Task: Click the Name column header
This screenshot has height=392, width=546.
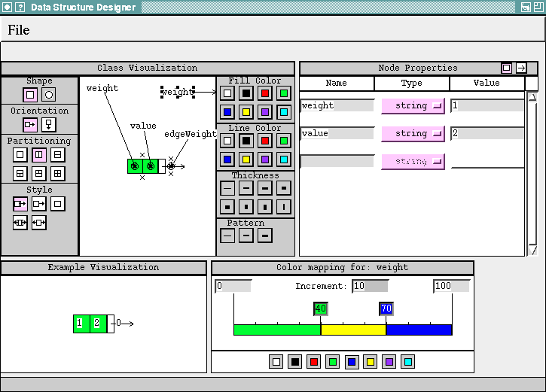Action: 337,84
